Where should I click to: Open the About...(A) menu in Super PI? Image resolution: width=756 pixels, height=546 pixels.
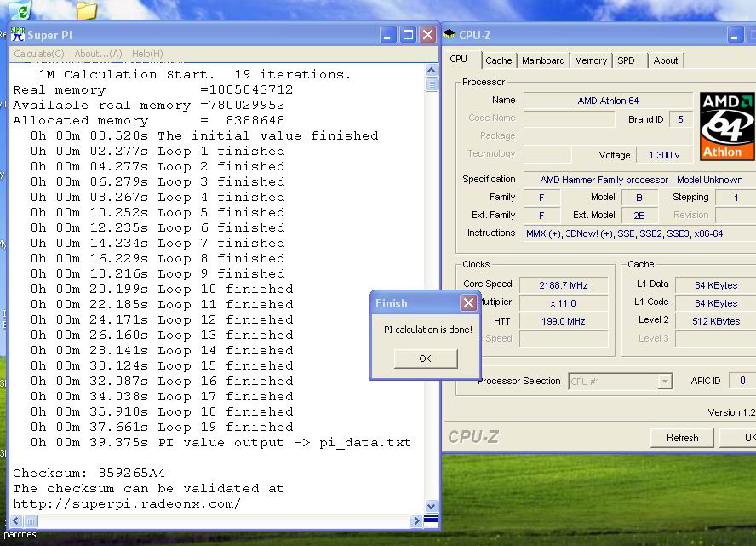(98, 54)
